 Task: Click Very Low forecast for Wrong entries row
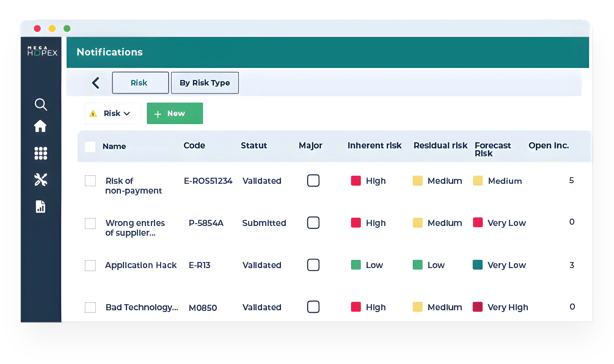[x=507, y=223]
